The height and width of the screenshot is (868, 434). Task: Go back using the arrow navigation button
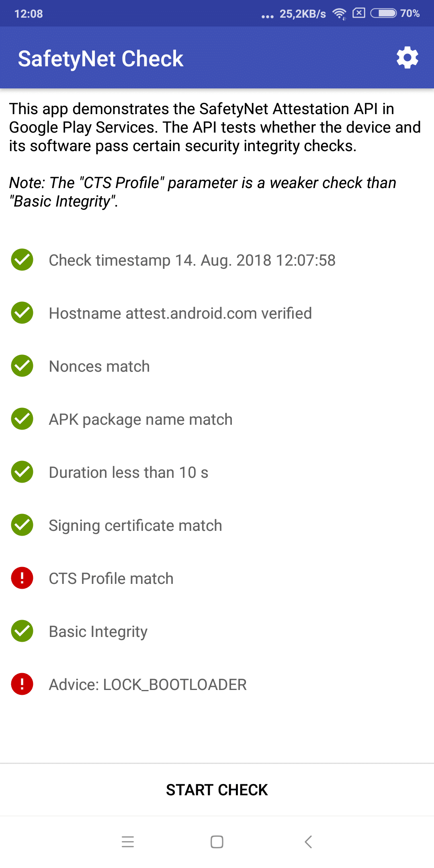tap(308, 841)
